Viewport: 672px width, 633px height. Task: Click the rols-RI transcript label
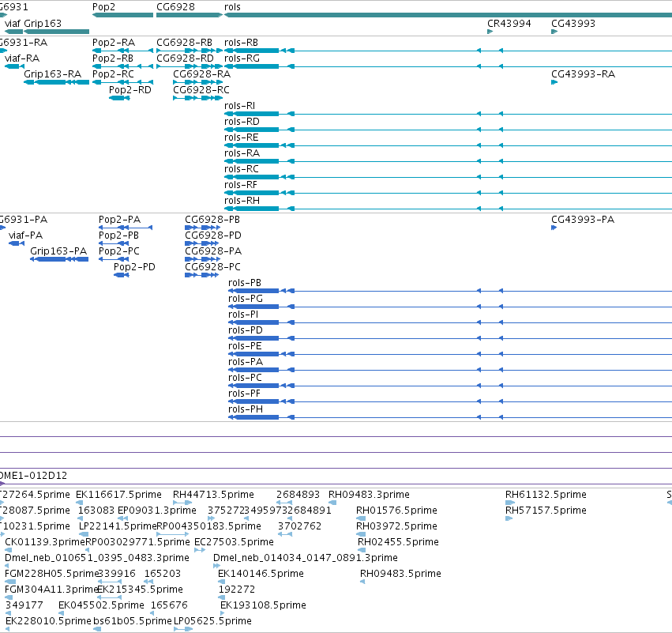(x=239, y=106)
